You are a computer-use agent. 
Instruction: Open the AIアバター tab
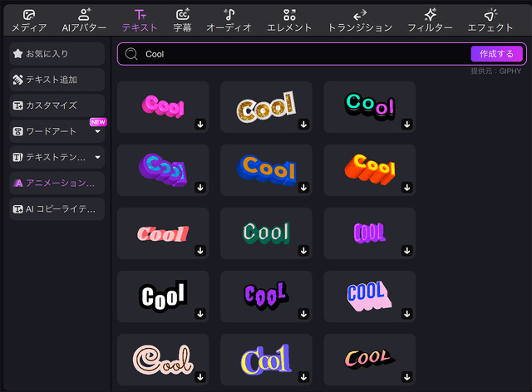84,21
